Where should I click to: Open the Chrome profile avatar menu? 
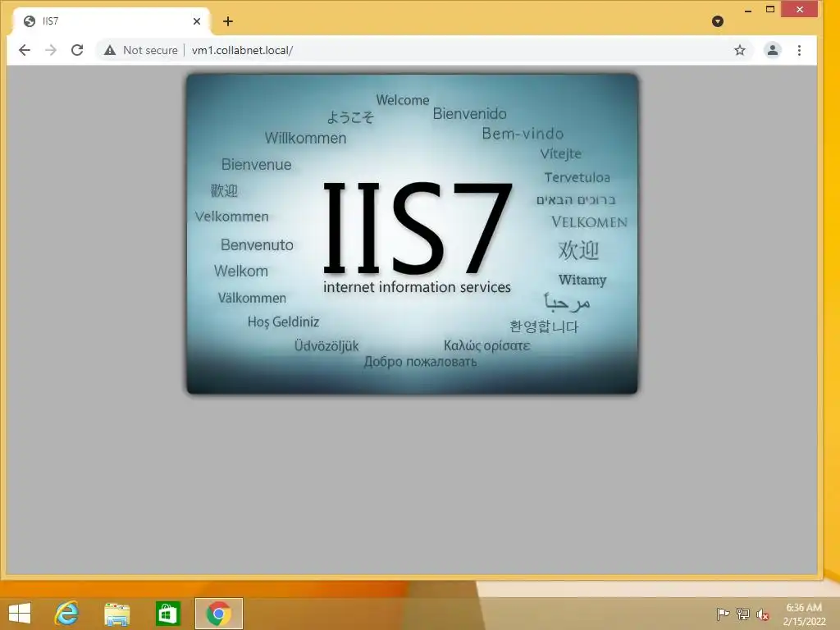click(773, 50)
